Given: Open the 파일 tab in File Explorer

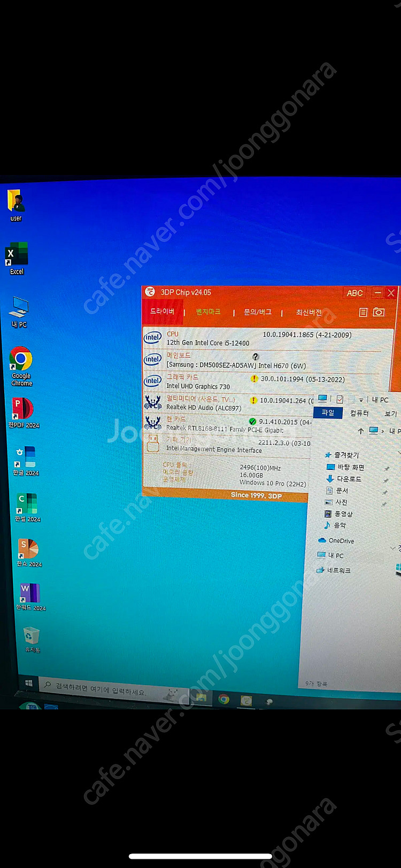Looking at the screenshot, I should 328,413.
